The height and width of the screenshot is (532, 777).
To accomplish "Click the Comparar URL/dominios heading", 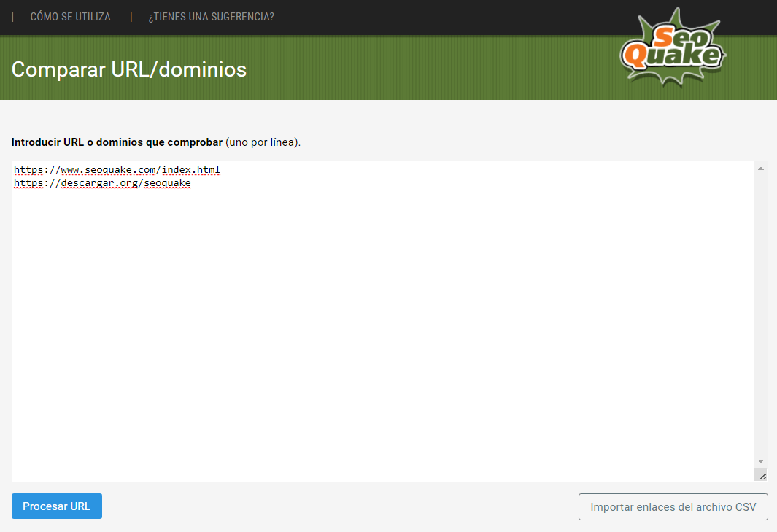I will (129, 70).
